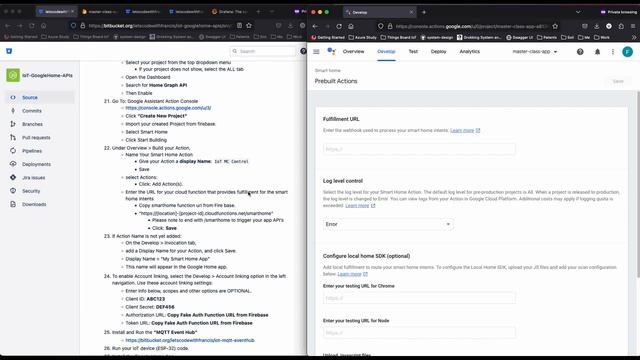This screenshot has height=360, width=640.
Task: Click the Bitbucket search box
Action: [x=263, y=51]
